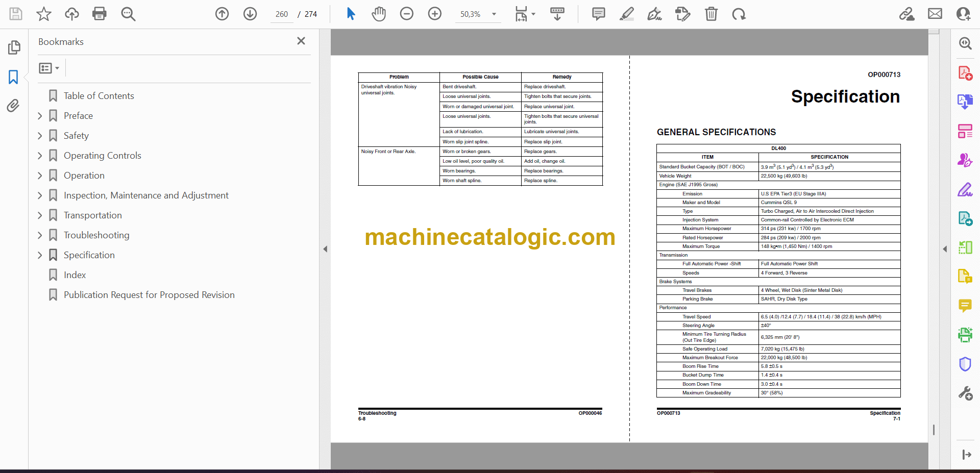Expand the Troubleshooting bookmark
Image resolution: width=980 pixels, height=473 pixels.
click(x=40, y=235)
